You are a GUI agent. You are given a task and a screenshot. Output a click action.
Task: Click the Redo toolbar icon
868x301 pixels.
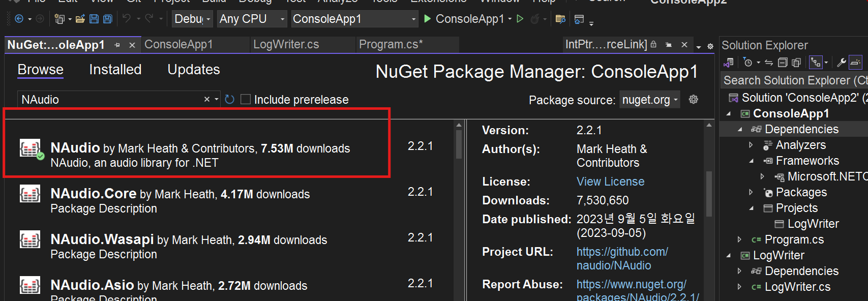pos(149,19)
